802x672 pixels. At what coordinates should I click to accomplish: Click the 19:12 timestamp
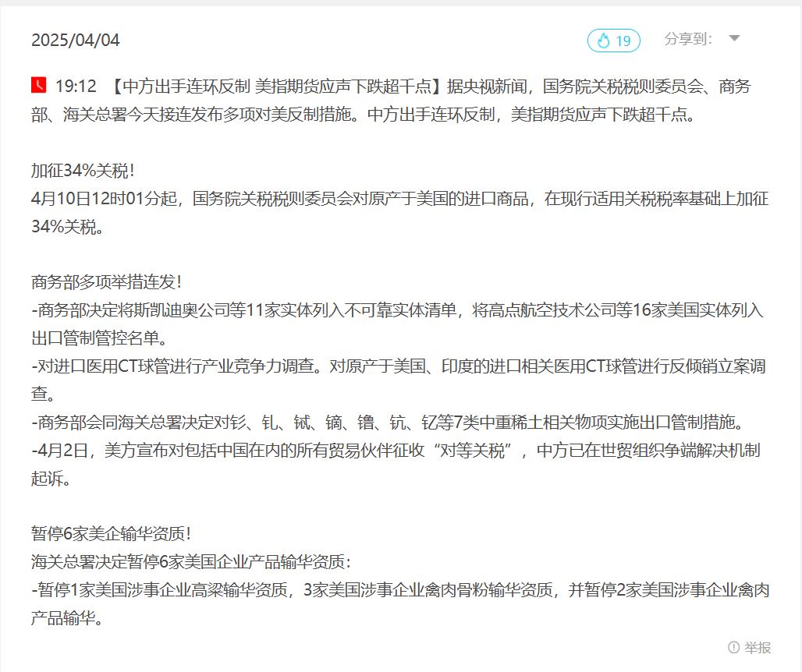coord(76,86)
